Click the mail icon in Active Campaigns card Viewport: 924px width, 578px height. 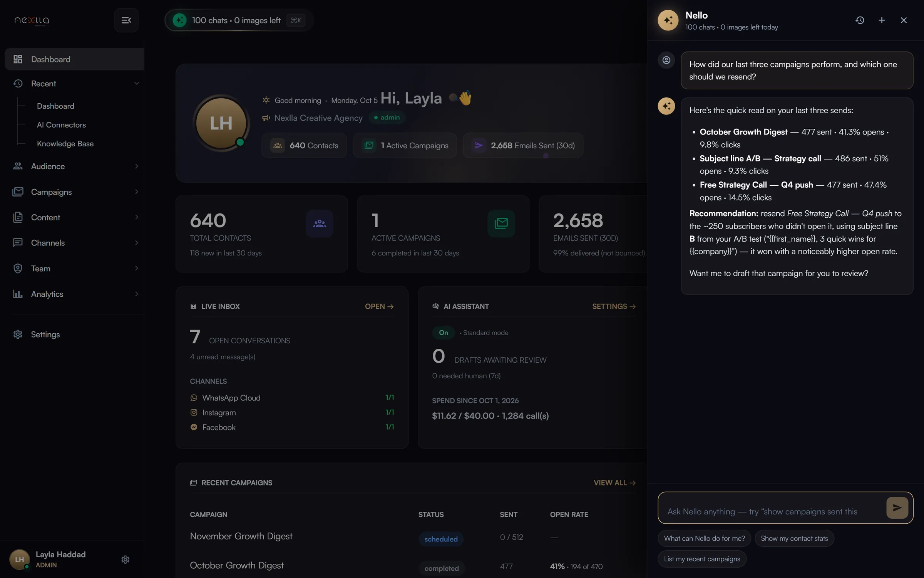click(501, 223)
